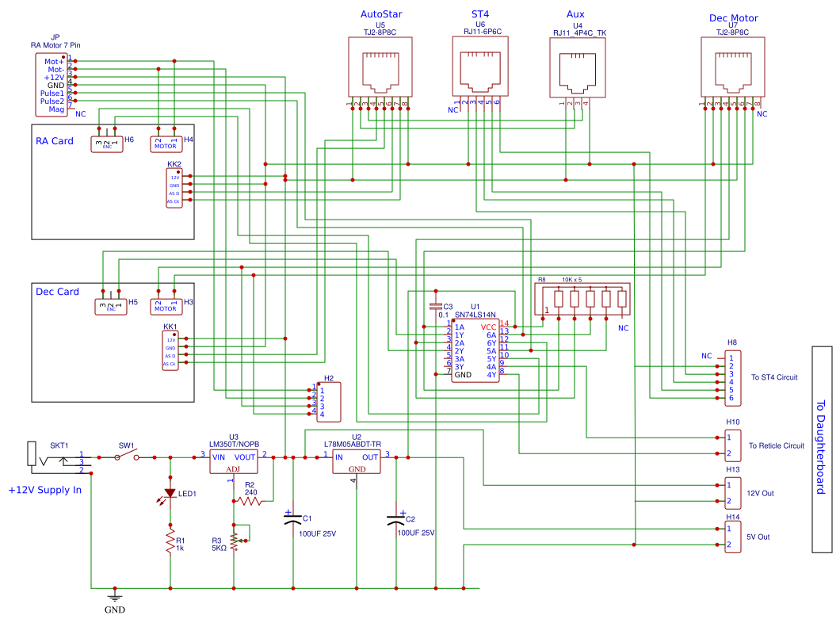Select the R2 240 resistor
The image size is (840, 623).
pos(249,502)
